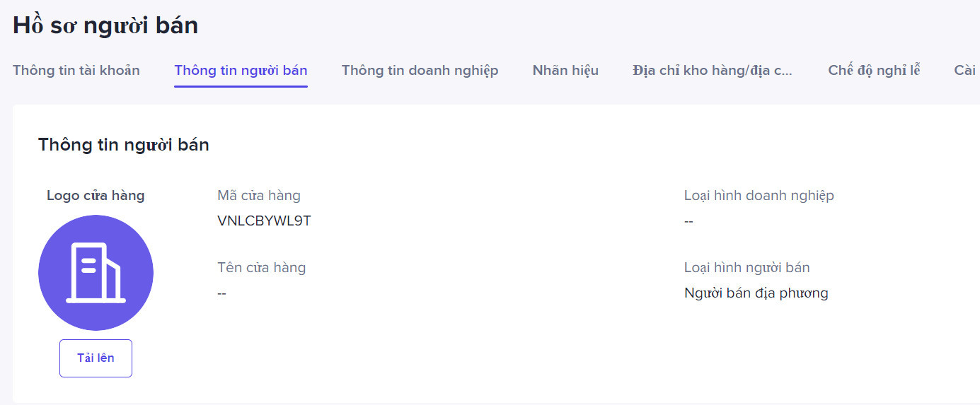The image size is (980, 405).
Task: Select the Người bán địa phương value
Action: (756, 293)
